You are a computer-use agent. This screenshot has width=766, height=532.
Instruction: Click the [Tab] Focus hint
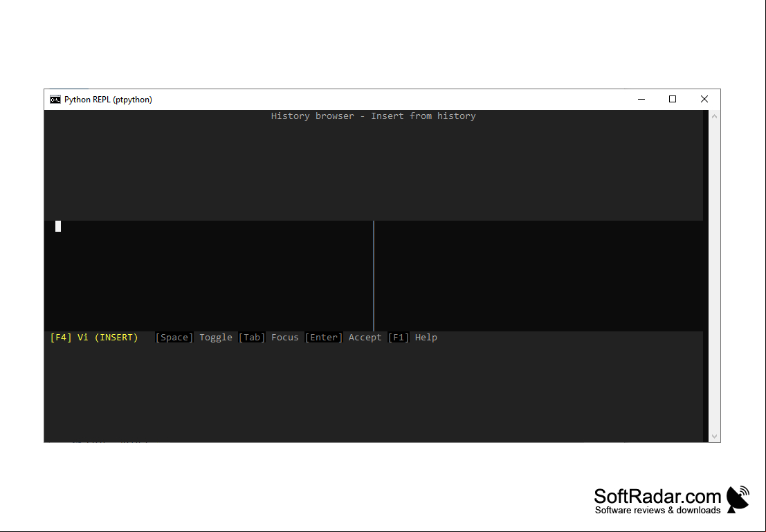click(268, 338)
